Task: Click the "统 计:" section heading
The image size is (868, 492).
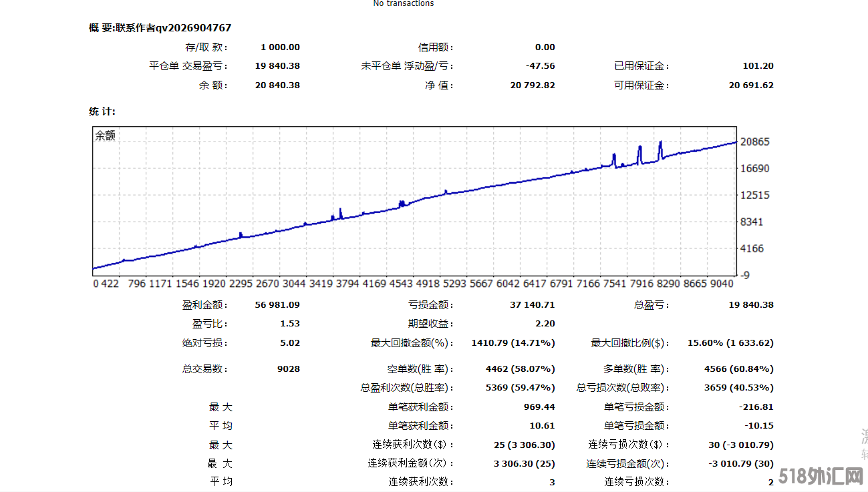Action: click(x=102, y=111)
